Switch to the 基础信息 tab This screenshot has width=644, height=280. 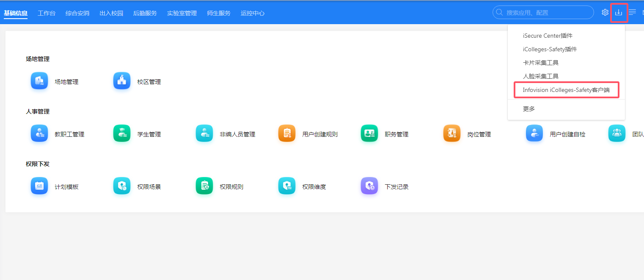16,13
